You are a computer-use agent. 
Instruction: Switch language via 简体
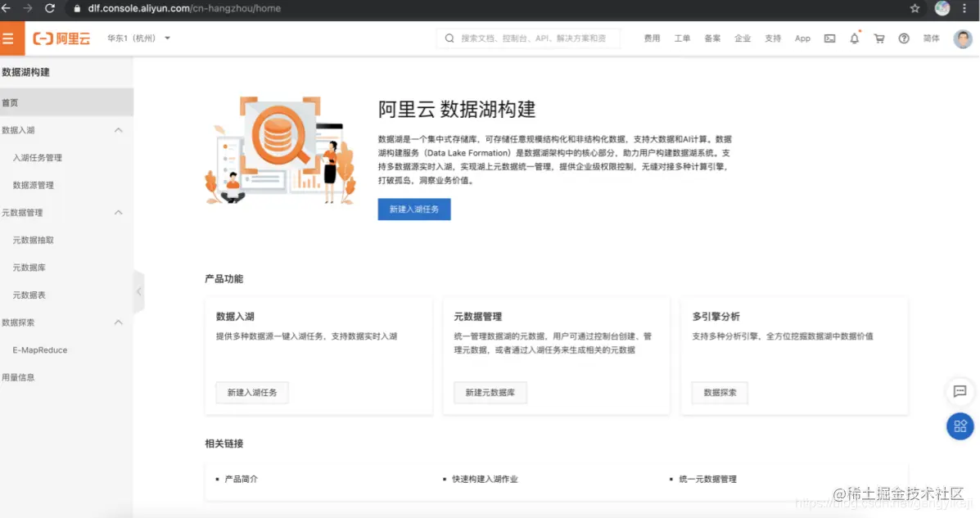coord(931,38)
